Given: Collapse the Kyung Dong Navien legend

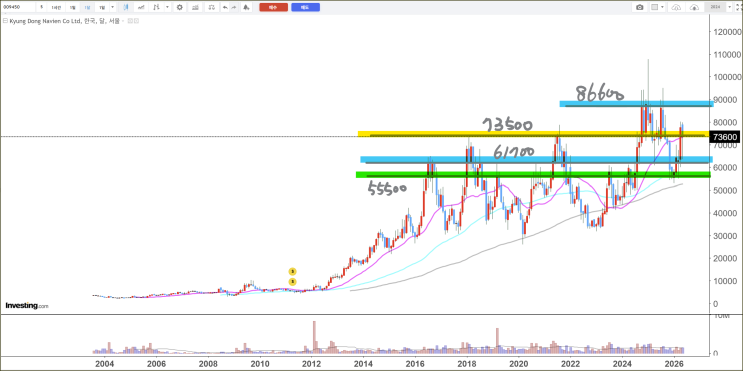Looking at the screenshot, I should click(x=5, y=21).
